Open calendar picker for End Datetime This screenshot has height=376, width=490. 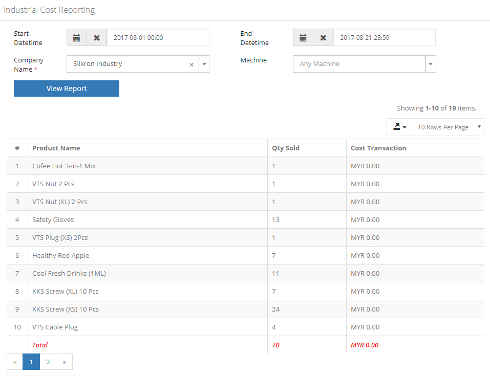click(x=303, y=37)
